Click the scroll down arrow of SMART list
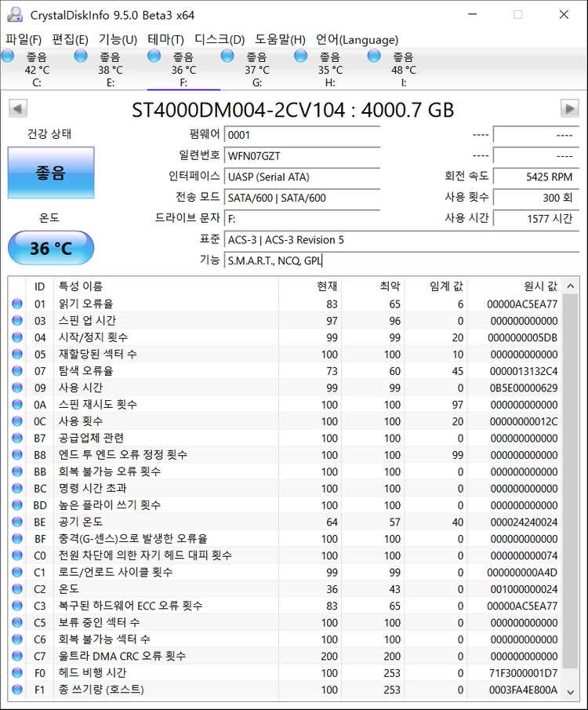Viewport: 588px width, 710px height. (570, 692)
